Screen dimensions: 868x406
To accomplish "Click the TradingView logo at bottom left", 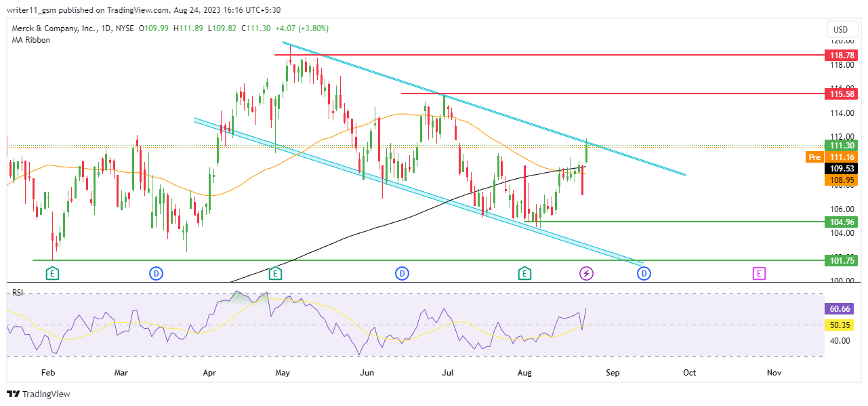I will tap(39, 394).
